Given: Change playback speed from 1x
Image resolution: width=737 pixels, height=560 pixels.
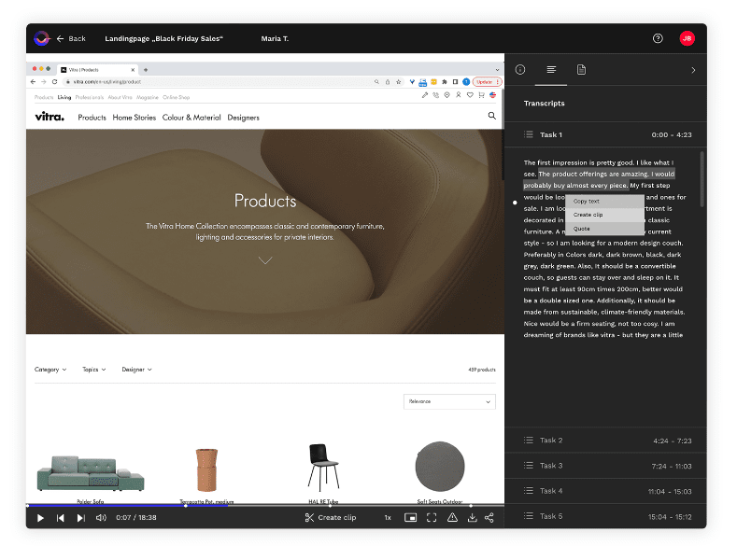Looking at the screenshot, I should [387, 517].
